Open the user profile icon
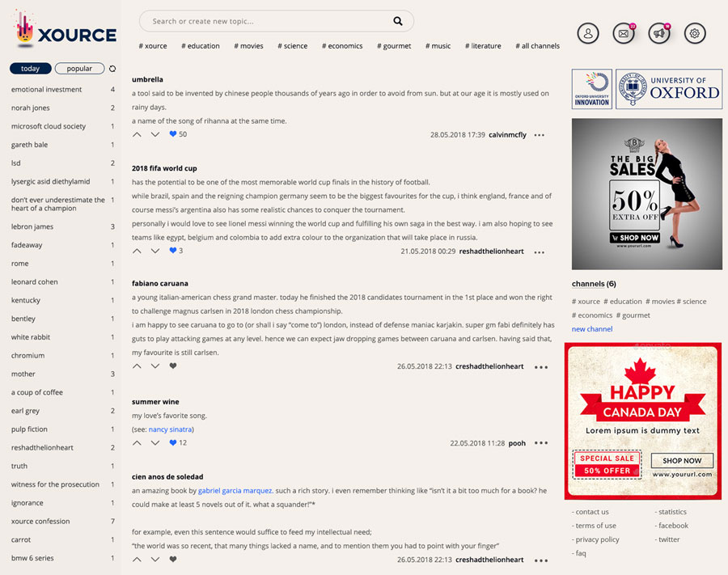 pos(588,33)
